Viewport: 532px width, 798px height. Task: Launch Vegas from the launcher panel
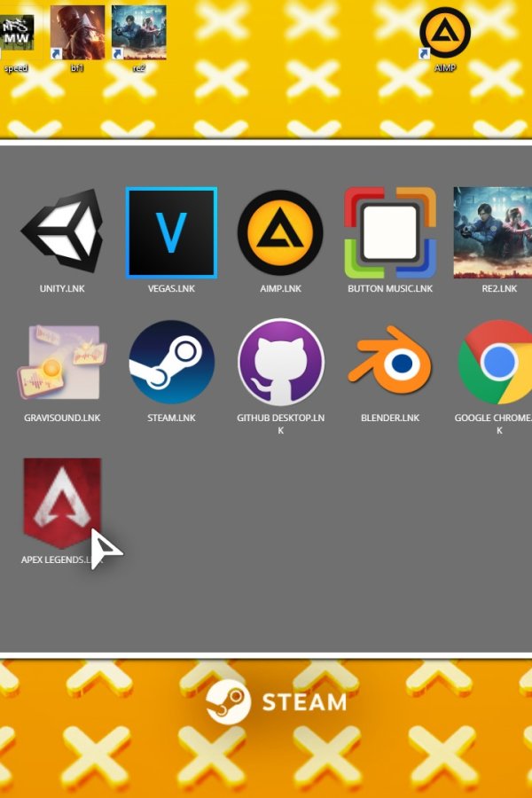click(x=171, y=232)
